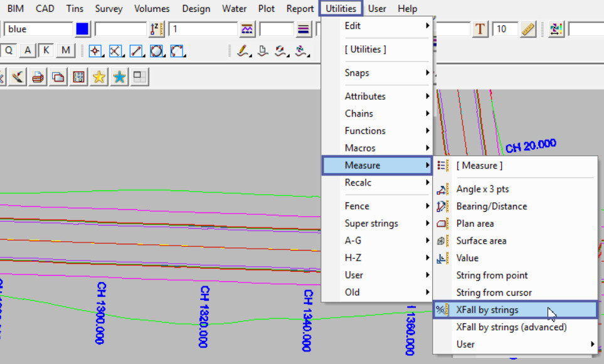This screenshot has width=604, height=364.
Task: Click the gold star icon in toolbar
Action: 98,77
